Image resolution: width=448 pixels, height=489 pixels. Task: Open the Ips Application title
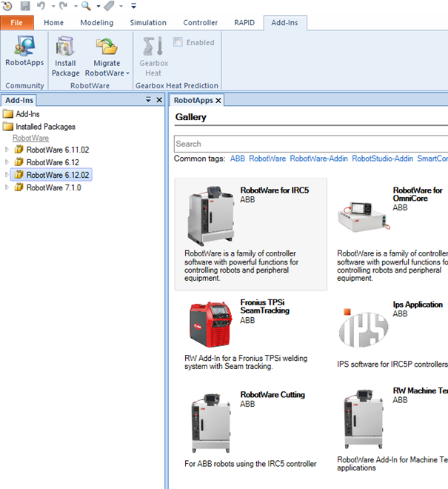point(418,305)
